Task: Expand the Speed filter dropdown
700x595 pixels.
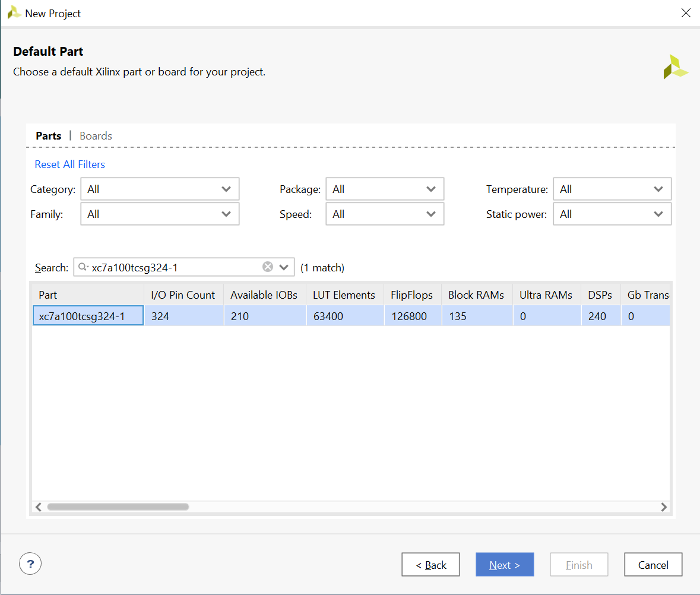Action: [x=385, y=214]
